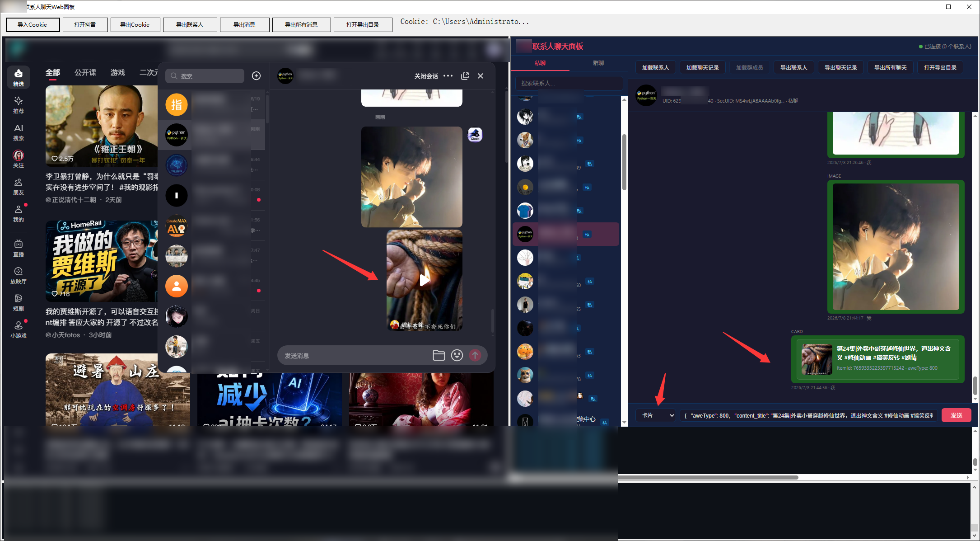980x541 pixels.
Task: Play the rope video message
Action: pos(425,280)
